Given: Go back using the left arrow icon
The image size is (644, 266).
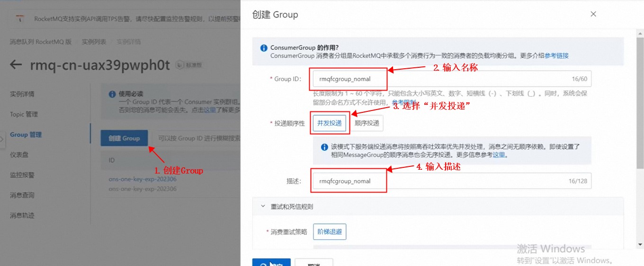Looking at the screenshot, I should tap(16, 64).
